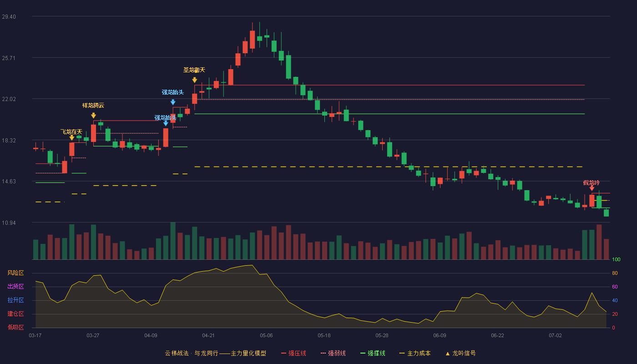The height and width of the screenshot is (364, 637).
Task: Select the 假龙吟 signal label
Action: (x=591, y=183)
